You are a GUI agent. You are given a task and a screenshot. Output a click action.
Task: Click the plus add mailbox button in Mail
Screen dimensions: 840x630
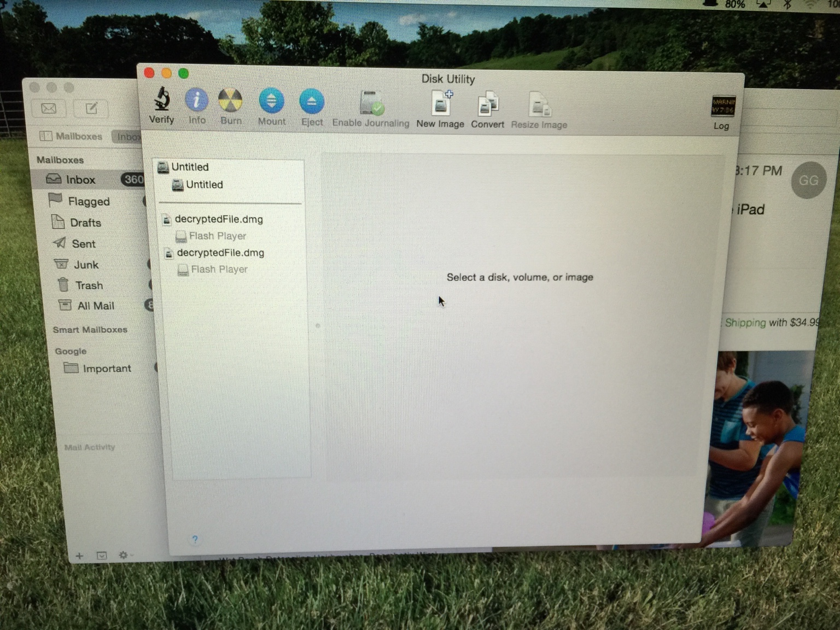pos(79,556)
